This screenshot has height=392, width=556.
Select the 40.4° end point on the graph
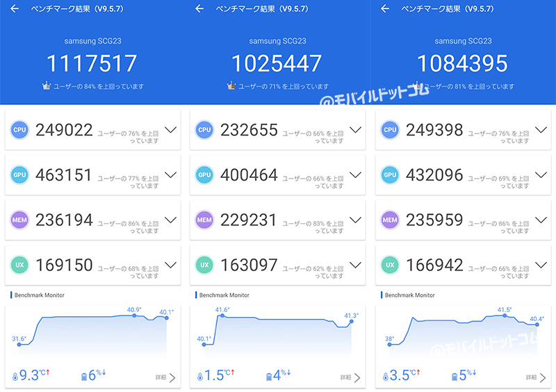pyautogui.click(x=537, y=325)
